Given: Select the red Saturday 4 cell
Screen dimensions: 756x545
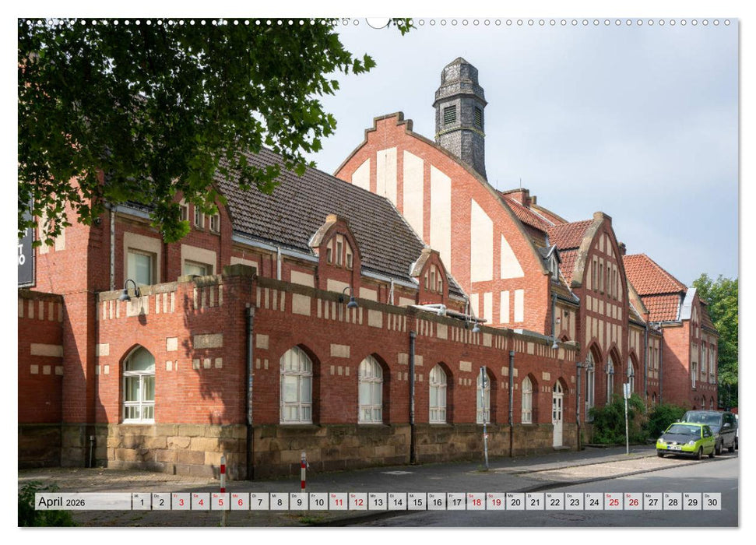Looking at the screenshot, I should [199, 505].
